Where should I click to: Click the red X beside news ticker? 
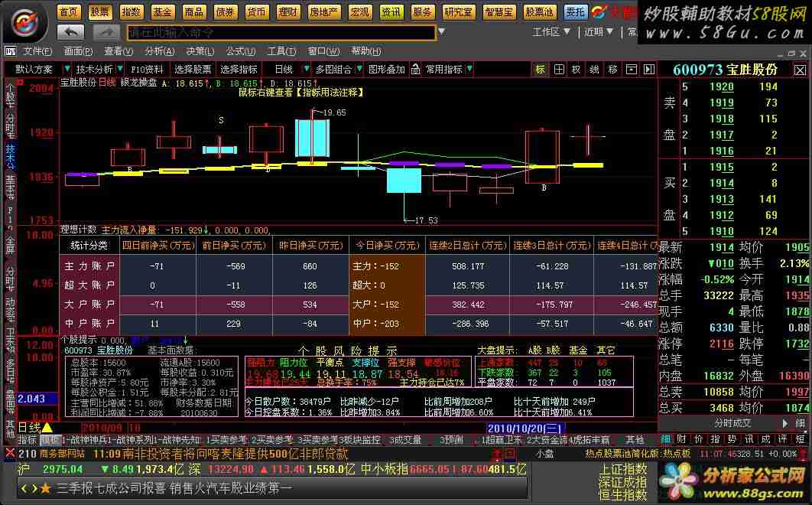coord(9,453)
